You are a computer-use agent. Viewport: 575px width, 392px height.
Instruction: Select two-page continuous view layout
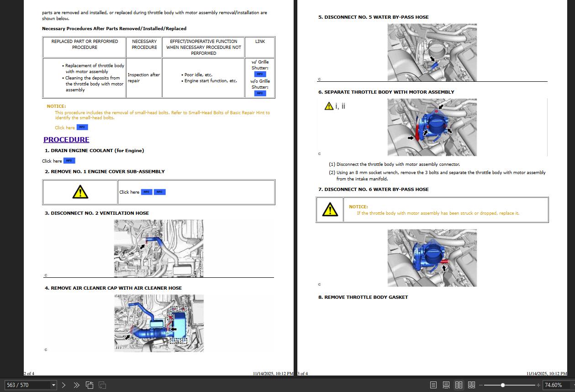(472, 385)
